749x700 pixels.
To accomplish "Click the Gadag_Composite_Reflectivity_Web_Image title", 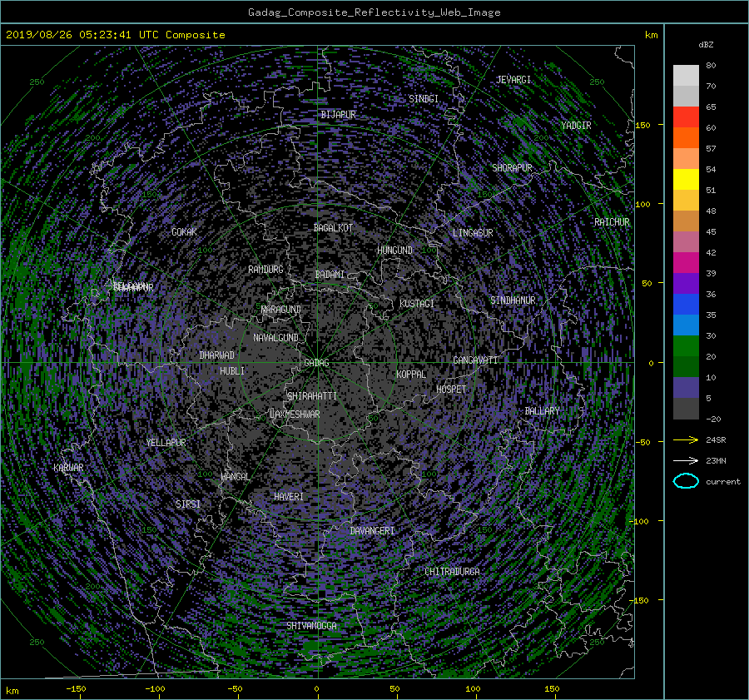I will coord(374,12).
